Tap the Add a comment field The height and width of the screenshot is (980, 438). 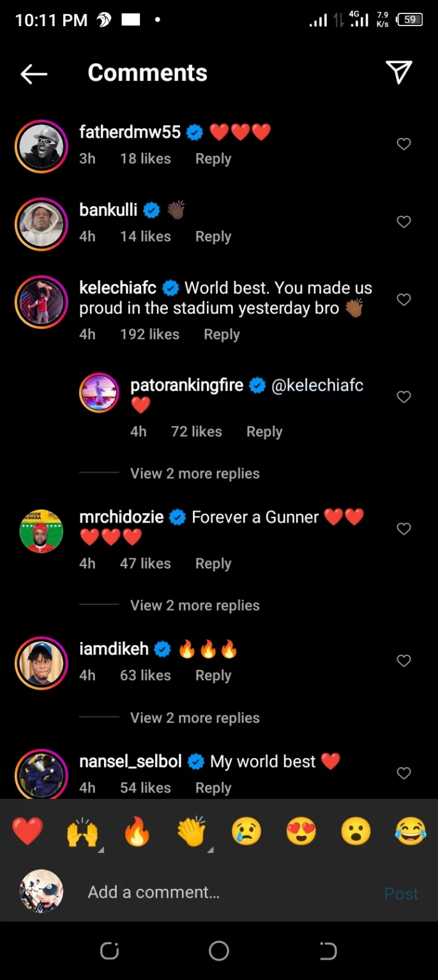(x=223, y=893)
